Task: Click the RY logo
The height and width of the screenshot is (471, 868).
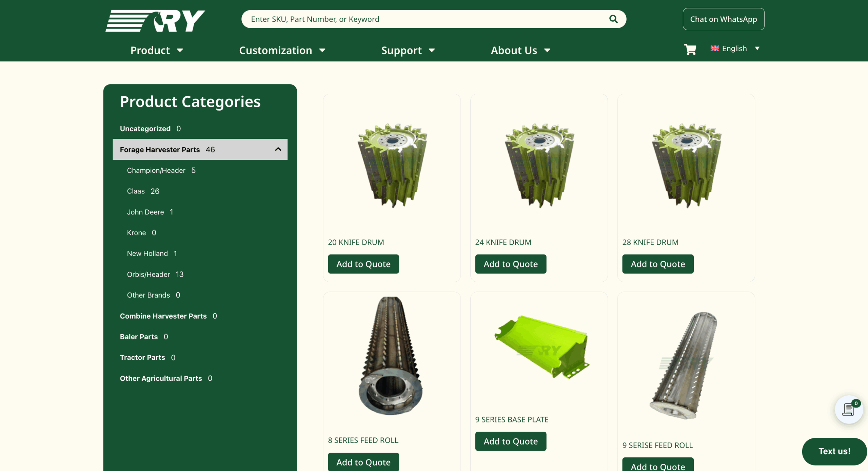Action: click(155, 21)
